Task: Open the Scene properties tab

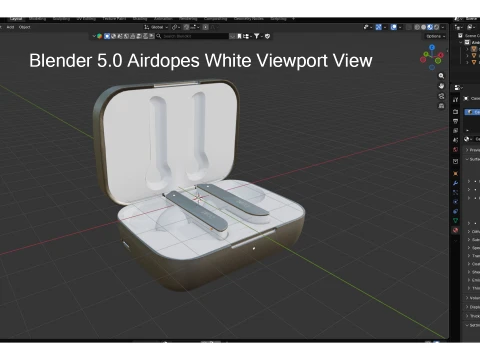Action: click(455, 140)
